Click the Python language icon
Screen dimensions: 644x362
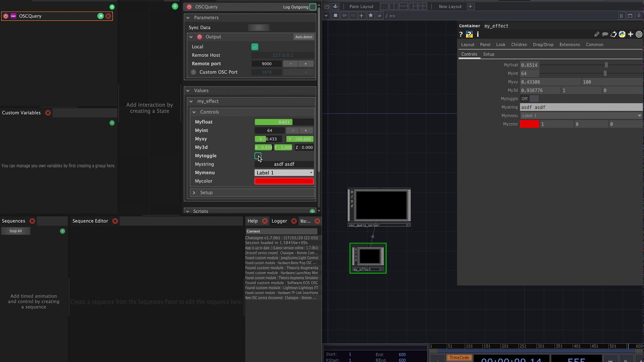pyautogui.click(x=622, y=35)
